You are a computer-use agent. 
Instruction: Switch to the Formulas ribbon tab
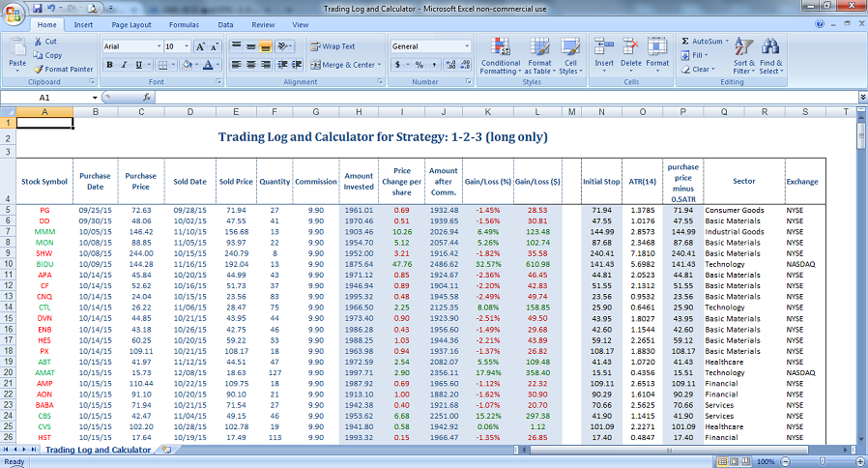(x=183, y=24)
